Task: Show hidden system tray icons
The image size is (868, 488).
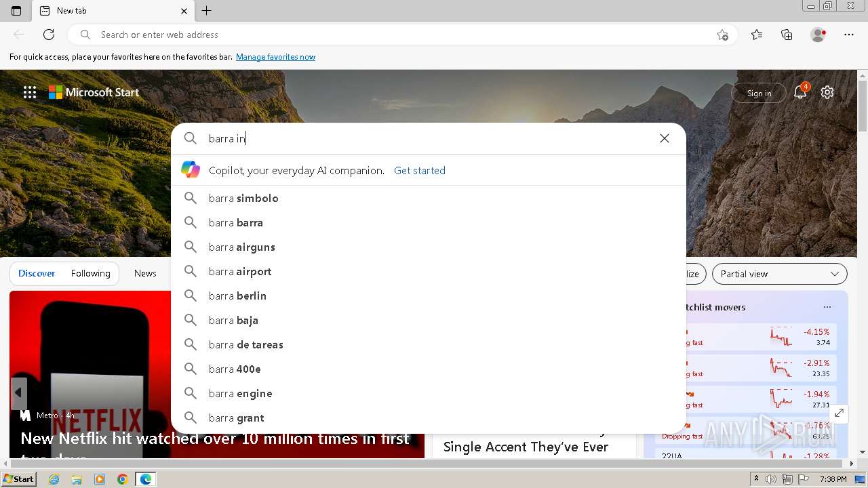Action: pos(755,479)
